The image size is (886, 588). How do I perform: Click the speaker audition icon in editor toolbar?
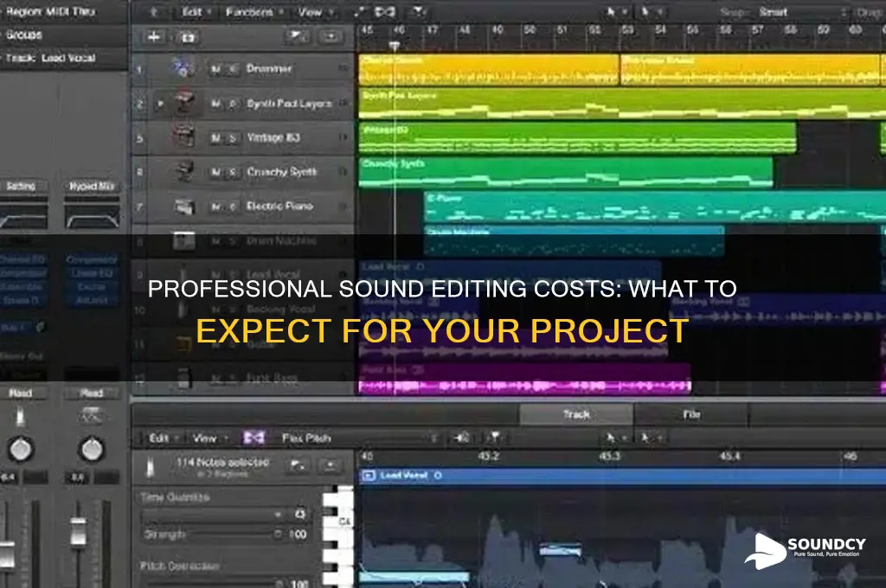click(x=462, y=438)
